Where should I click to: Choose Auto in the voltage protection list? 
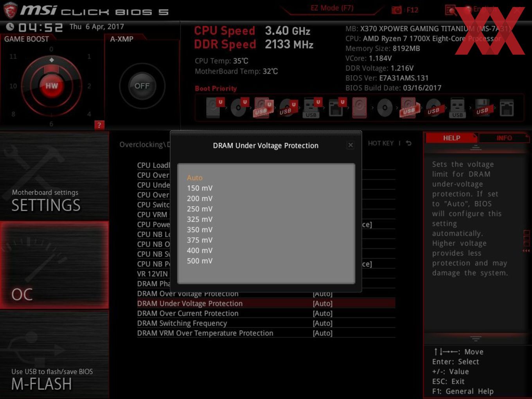(195, 178)
